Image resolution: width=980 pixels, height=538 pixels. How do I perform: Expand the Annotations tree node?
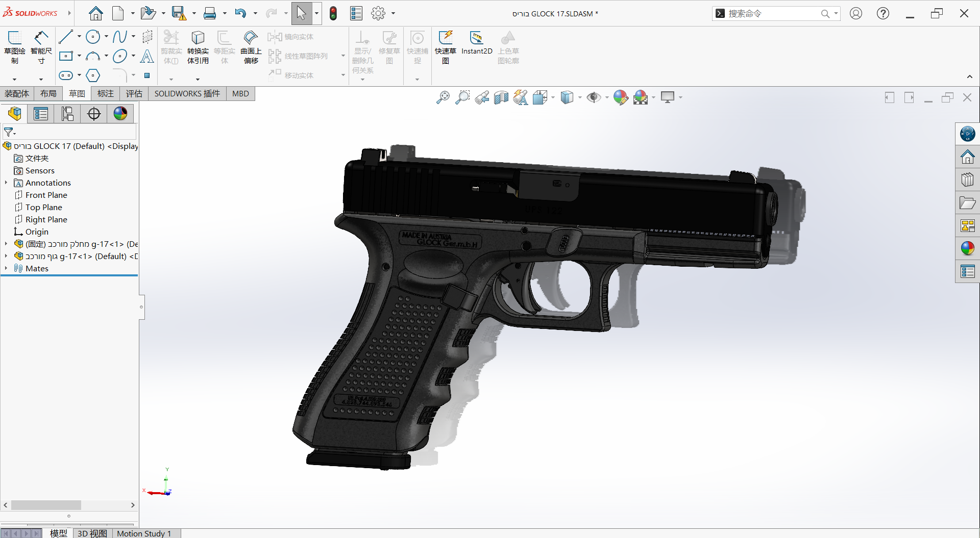(x=6, y=183)
